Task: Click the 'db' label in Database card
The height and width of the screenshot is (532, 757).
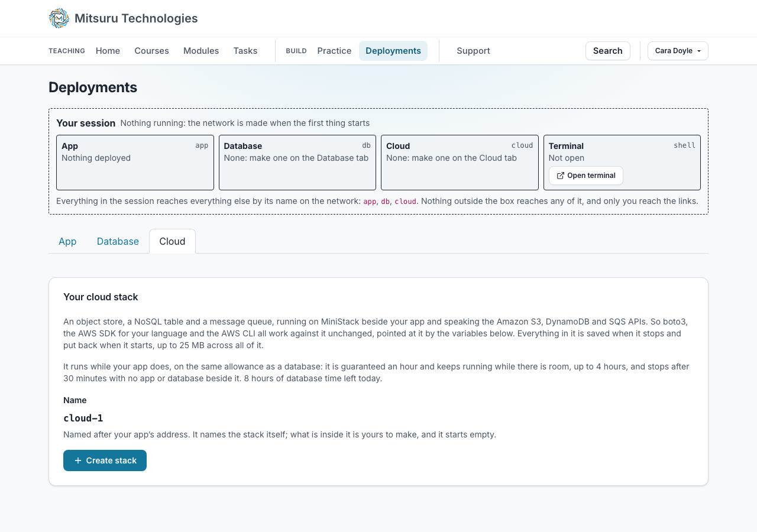Action: coord(366,145)
